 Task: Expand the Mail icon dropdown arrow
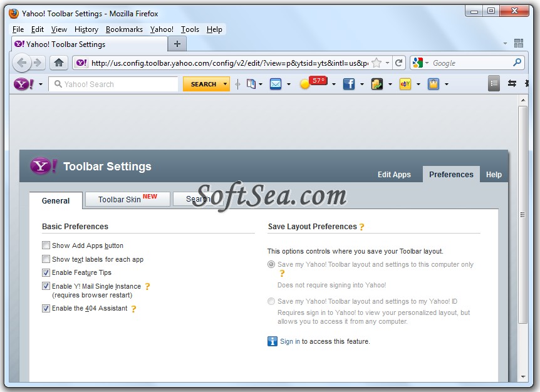click(289, 85)
